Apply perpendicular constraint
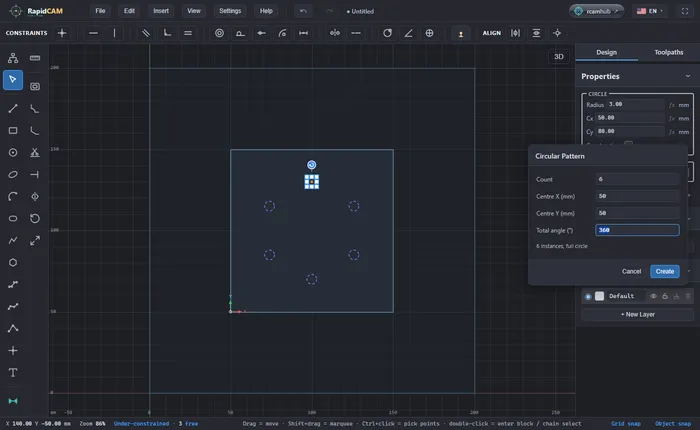 167,33
